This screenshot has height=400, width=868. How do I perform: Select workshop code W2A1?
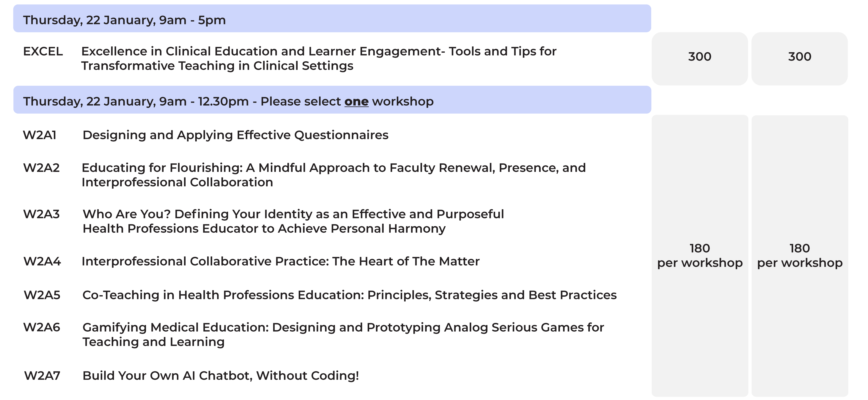click(x=39, y=135)
